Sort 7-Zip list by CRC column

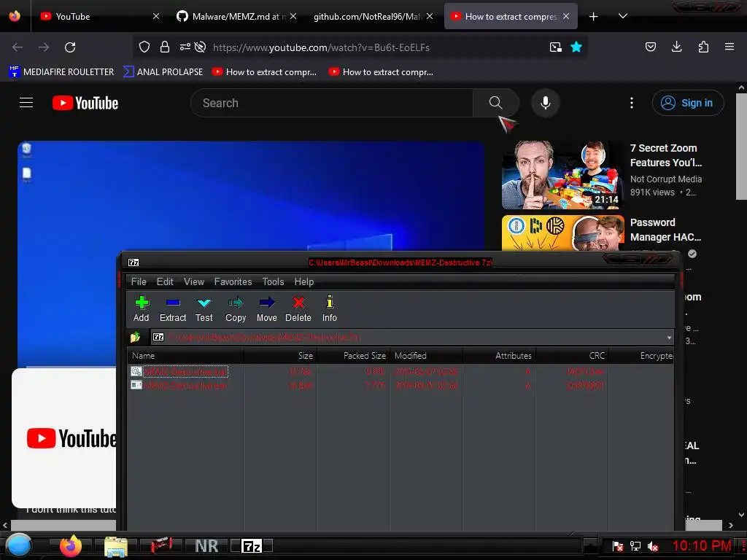click(572, 356)
